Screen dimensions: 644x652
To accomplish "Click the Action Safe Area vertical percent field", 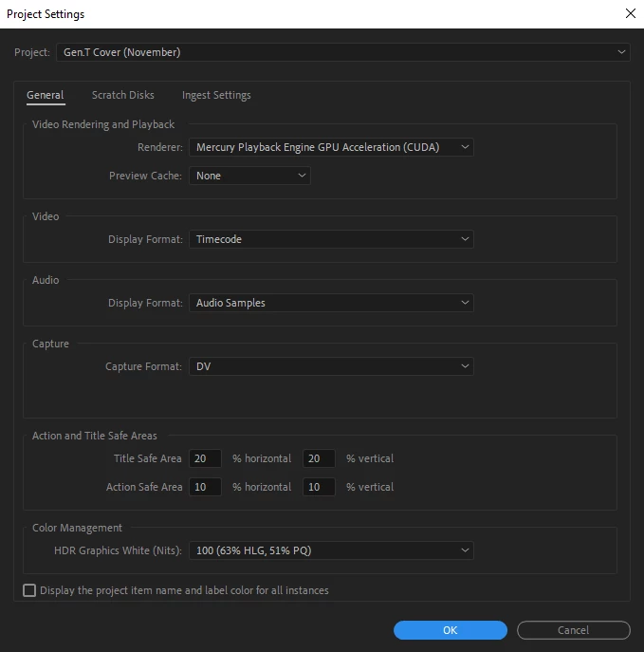I will coord(319,487).
